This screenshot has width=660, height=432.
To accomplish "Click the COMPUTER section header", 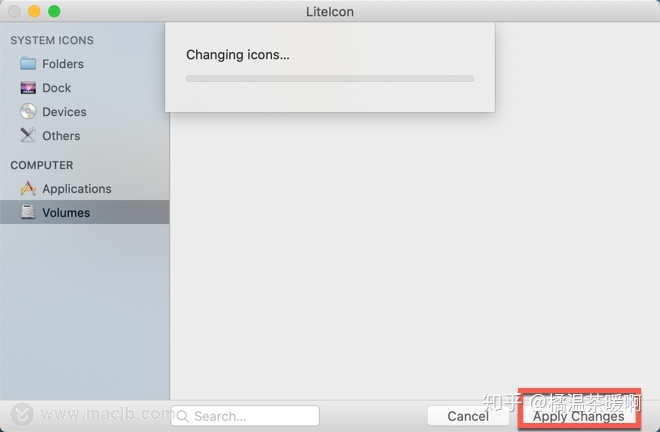I will click(42, 165).
